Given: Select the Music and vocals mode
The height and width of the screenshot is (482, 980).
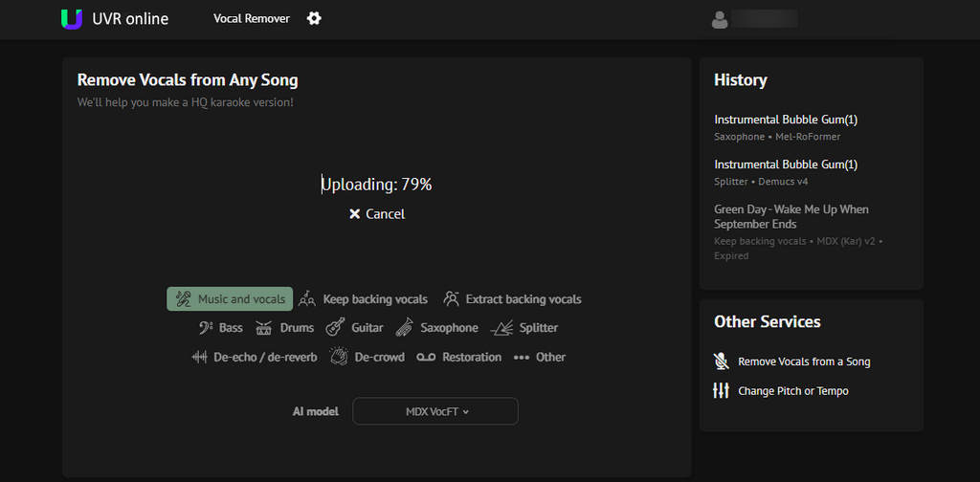Looking at the screenshot, I should pos(230,299).
